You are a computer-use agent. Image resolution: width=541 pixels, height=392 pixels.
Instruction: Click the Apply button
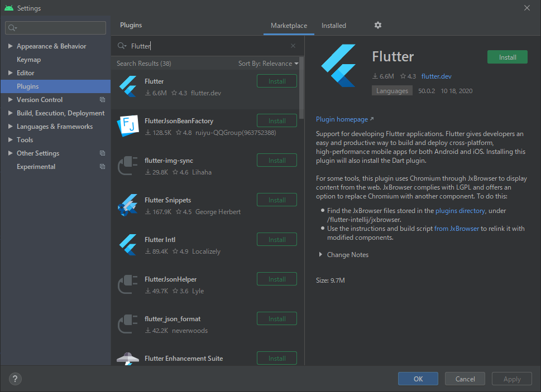[511, 379]
